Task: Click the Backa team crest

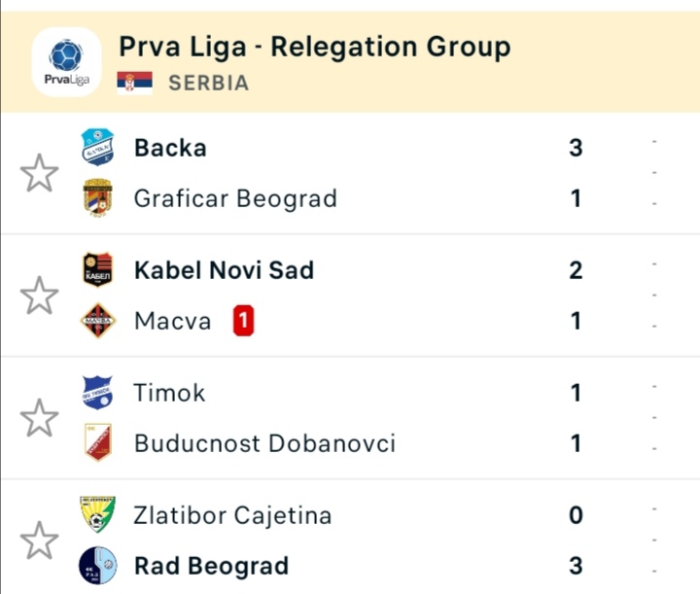Action: [x=97, y=147]
